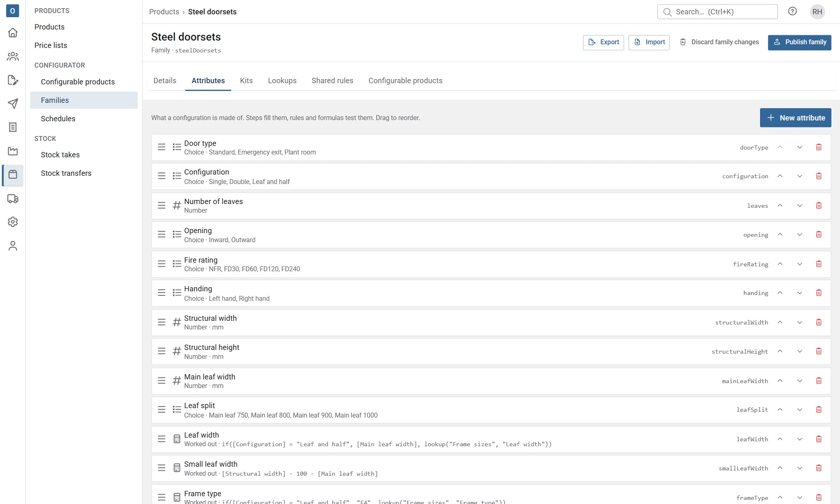Open the customers people icon in sidebar
This screenshot has height=504, width=840.
point(13,57)
